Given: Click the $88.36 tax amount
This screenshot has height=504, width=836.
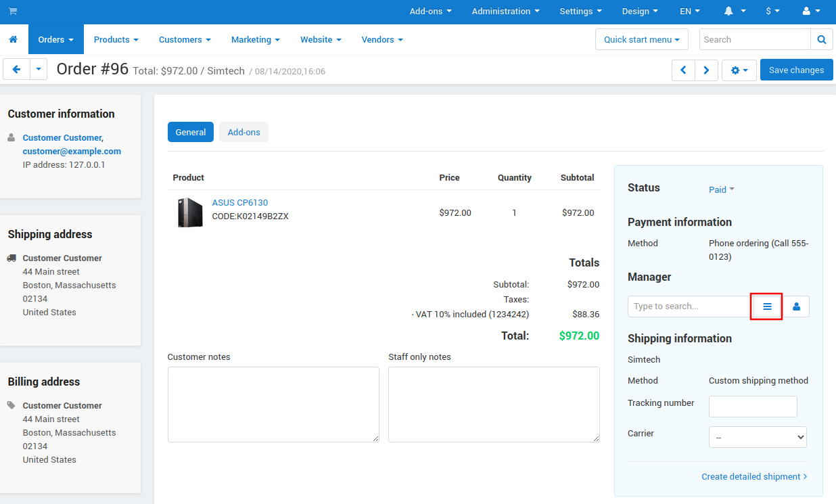Looking at the screenshot, I should click(x=586, y=315).
